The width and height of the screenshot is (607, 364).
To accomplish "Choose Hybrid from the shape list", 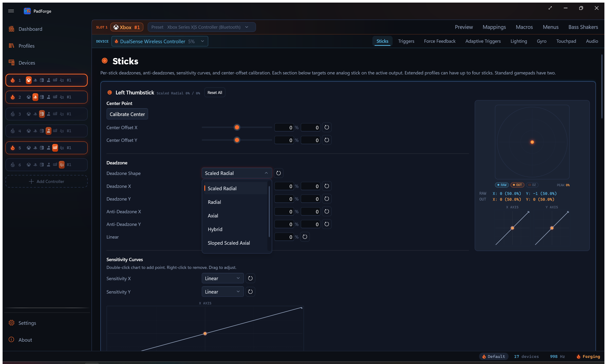I will 236,229.
